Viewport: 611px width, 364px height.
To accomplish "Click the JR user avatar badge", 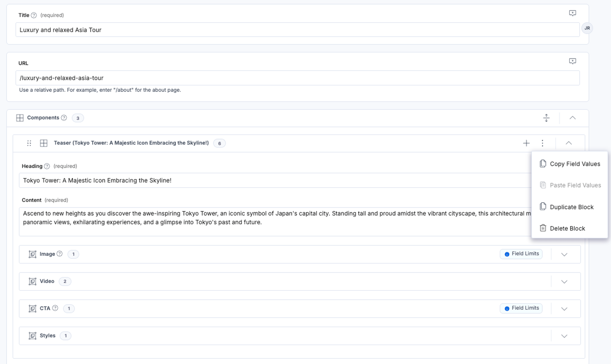I will coord(587,28).
